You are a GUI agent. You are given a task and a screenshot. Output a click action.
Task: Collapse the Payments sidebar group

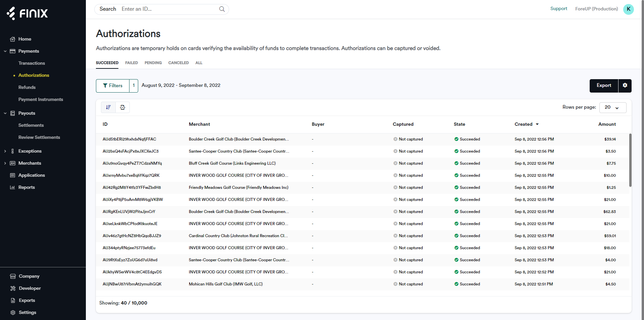pos(5,51)
